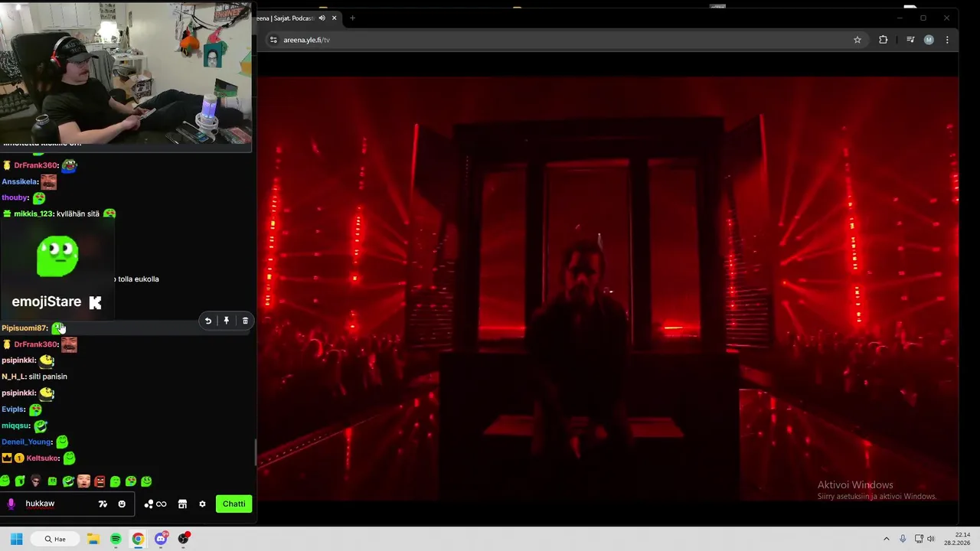Viewport: 980px width, 551px height.
Task: Open the smiley emote picker
Action: (x=122, y=504)
